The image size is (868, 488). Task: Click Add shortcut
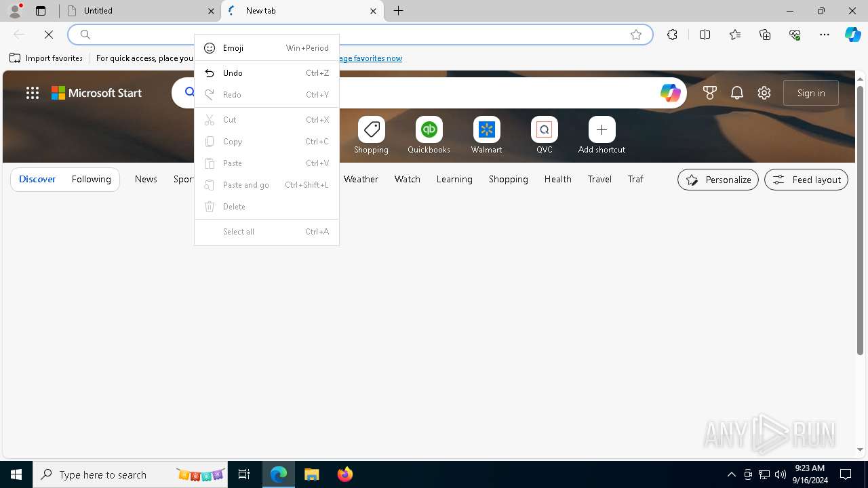coord(601,135)
